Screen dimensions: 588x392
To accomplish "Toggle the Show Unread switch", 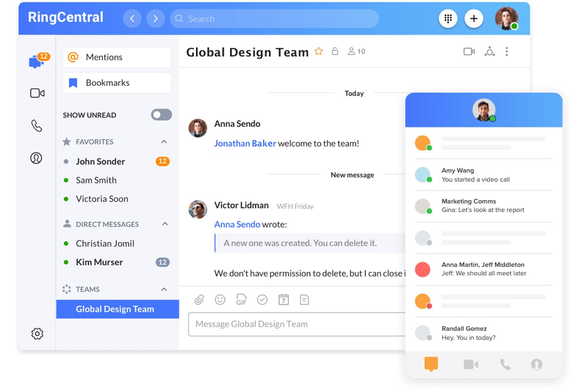I will [161, 115].
